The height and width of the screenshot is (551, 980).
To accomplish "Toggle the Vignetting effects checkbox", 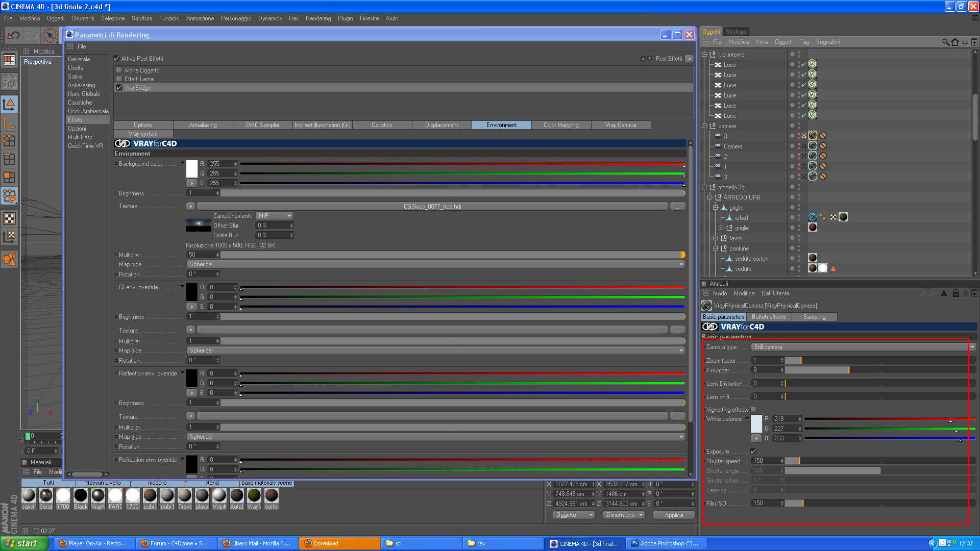I will click(x=753, y=409).
